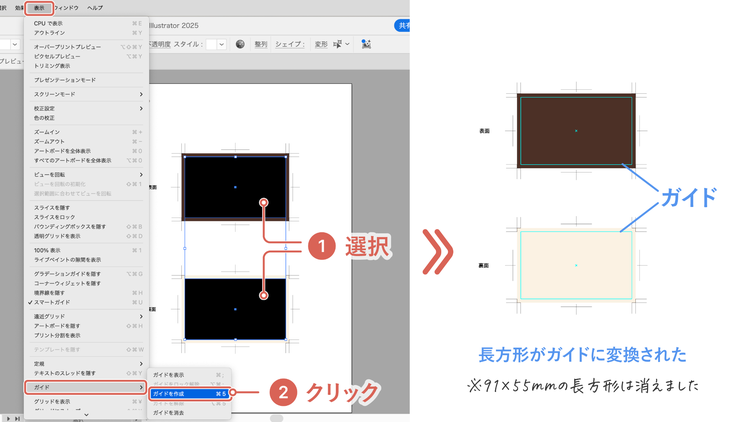This screenshot has height=422, width=750.
Task: Click the スタイル swatch box
Action: tap(211, 44)
